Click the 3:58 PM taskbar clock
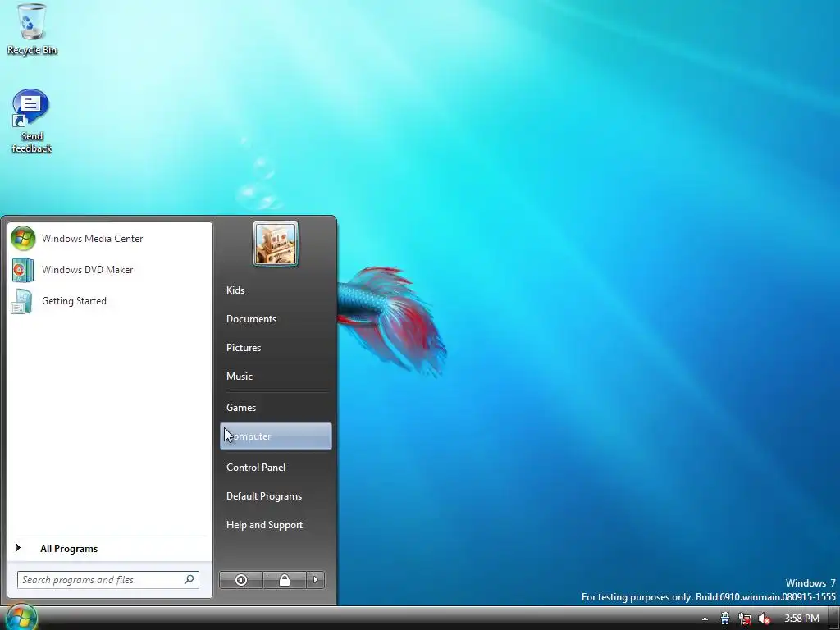This screenshot has width=840, height=630. (801, 619)
